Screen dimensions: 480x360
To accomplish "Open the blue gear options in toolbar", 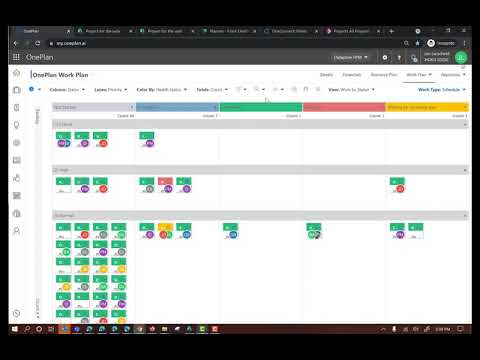I will click(32, 89).
